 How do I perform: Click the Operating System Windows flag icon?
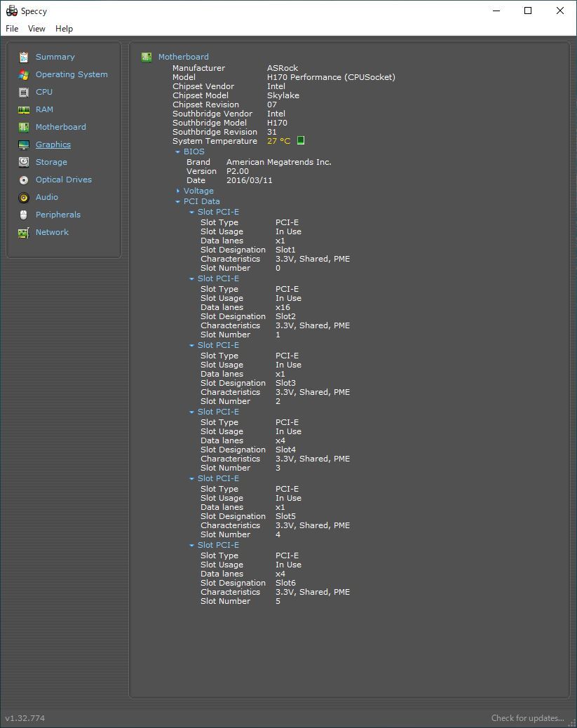pos(24,75)
